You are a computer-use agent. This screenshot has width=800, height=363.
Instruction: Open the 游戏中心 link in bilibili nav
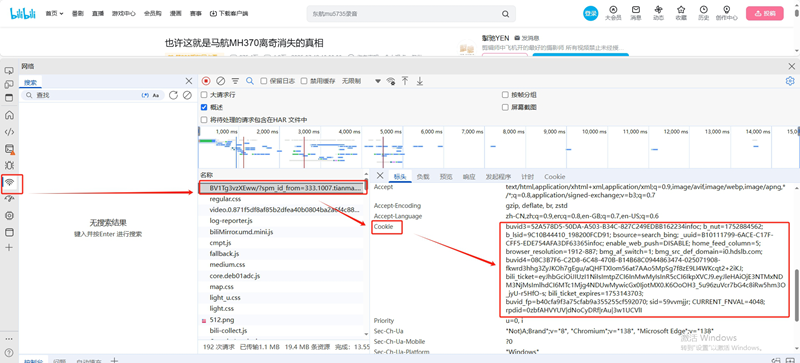124,14
